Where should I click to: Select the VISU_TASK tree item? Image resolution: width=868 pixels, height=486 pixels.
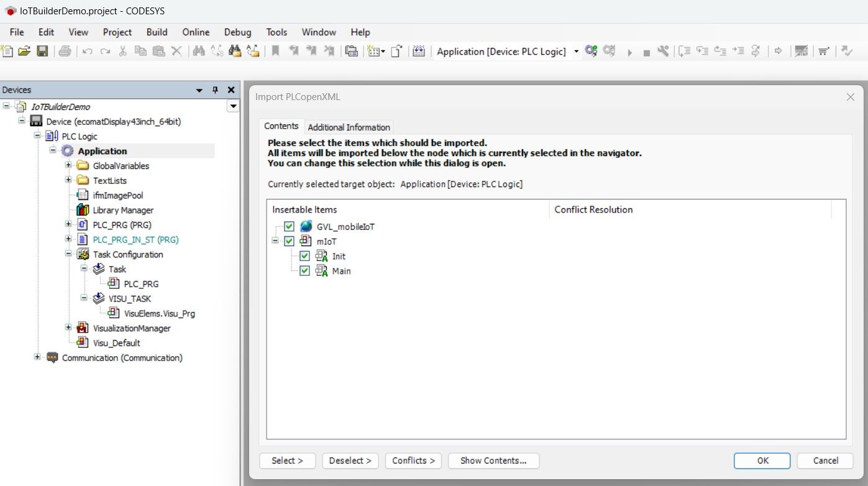coord(130,298)
